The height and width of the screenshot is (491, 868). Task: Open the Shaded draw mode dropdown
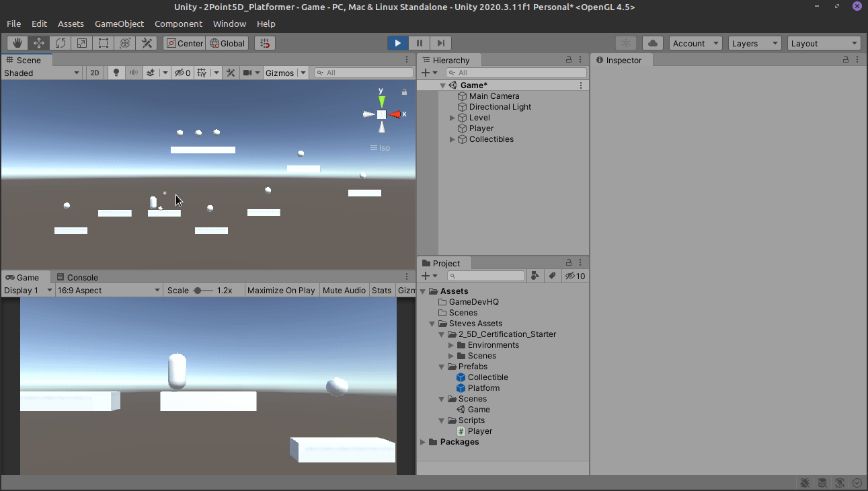tap(42, 72)
